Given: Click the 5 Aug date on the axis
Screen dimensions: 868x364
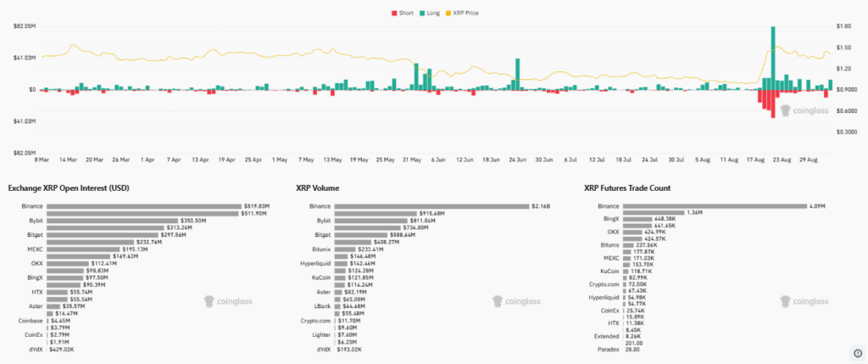Looking at the screenshot, I should [703, 160].
